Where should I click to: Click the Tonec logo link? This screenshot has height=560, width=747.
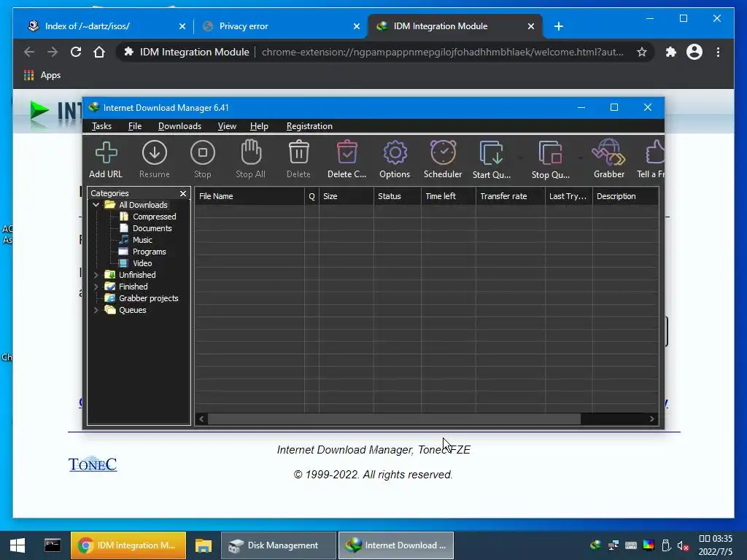point(93,464)
